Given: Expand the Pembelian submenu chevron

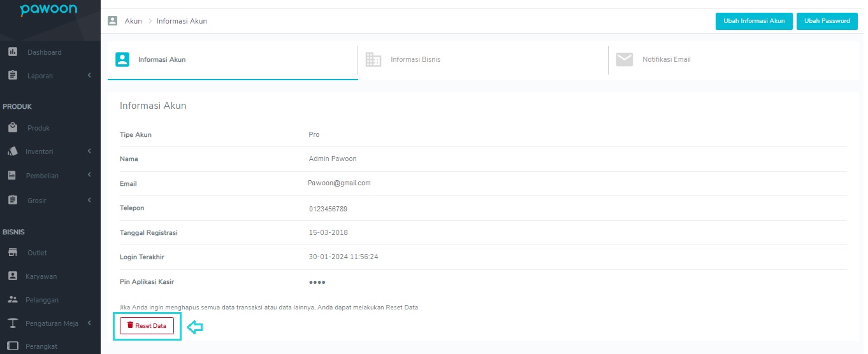Looking at the screenshot, I should 90,175.
